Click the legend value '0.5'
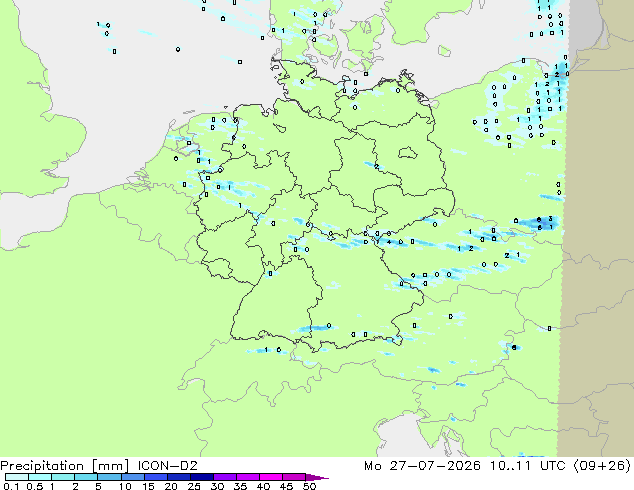 coord(34,486)
